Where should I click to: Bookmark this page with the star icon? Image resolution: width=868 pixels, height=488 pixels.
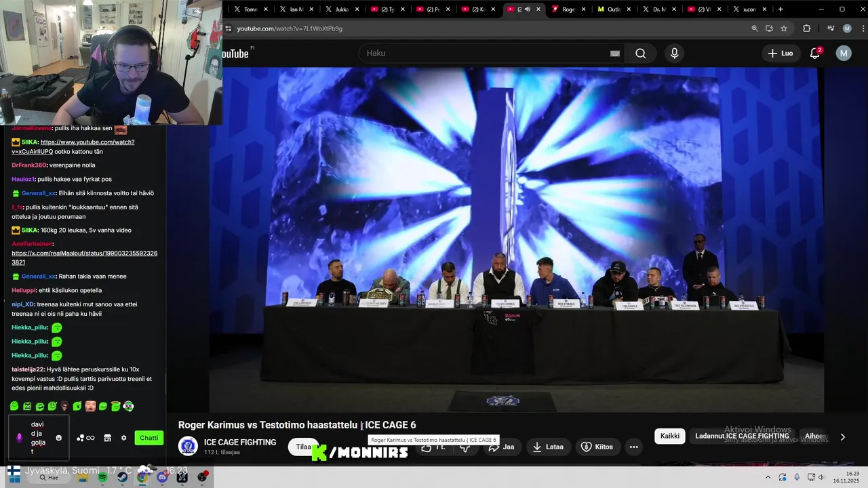784,28
